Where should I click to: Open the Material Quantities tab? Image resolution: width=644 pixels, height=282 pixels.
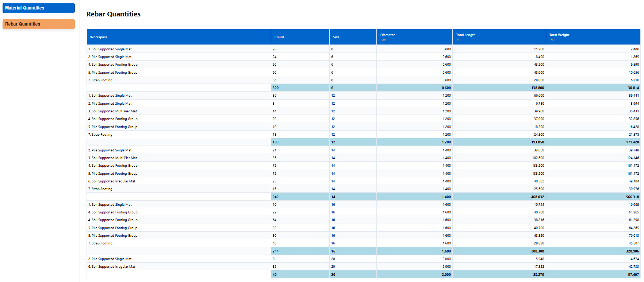tap(38, 8)
